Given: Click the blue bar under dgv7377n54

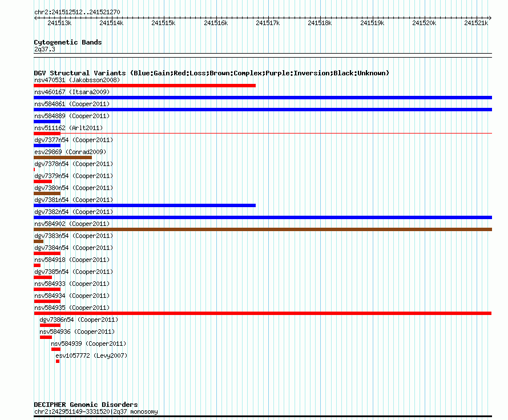Looking at the screenshot, I should point(47,146).
